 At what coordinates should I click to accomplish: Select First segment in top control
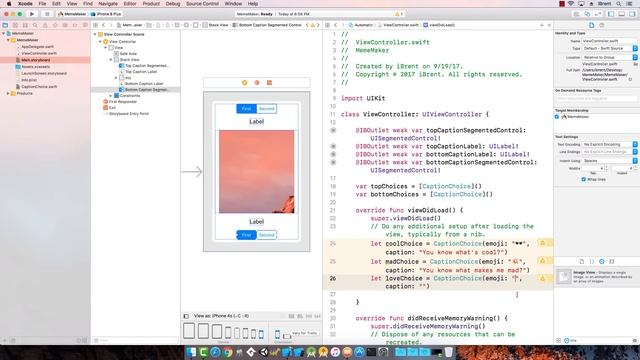point(246,109)
